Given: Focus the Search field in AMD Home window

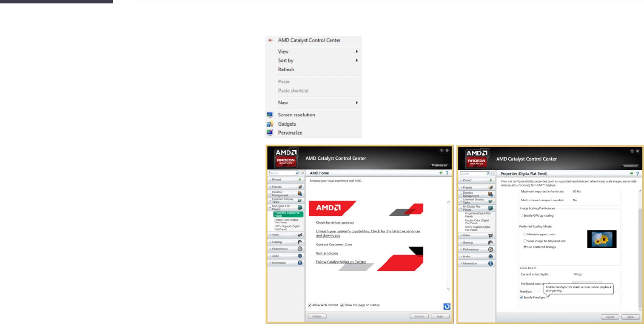Looking at the screenshot, I should pyautogui.click(x=282, y=173).
